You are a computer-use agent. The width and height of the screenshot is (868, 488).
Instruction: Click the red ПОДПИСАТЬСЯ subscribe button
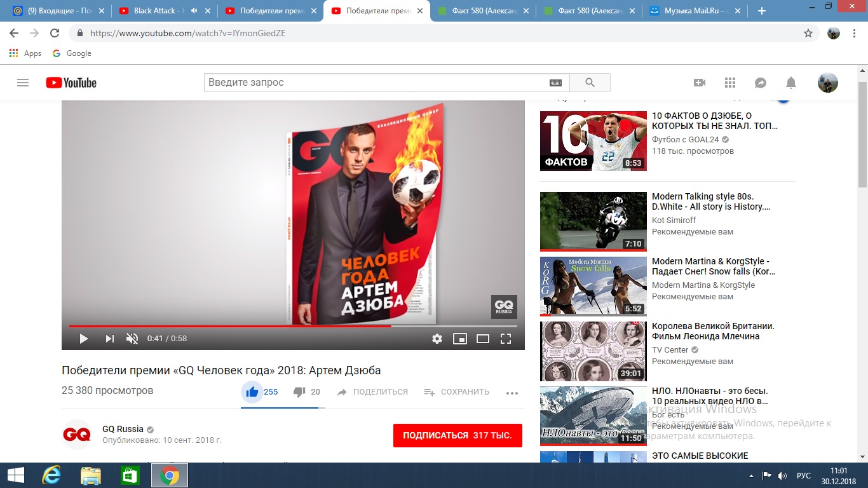pyautogui.click(x=458, y=435)
